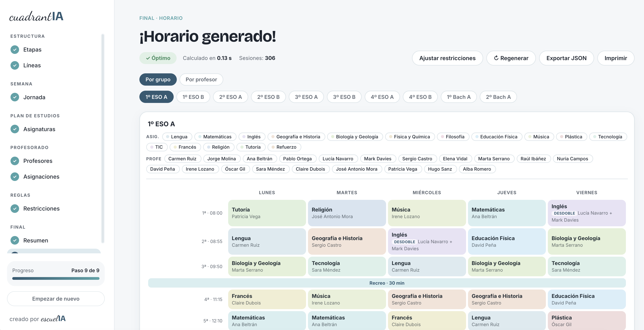Image resolution: width=644 pixels, height=330 pixels.
Task: Select the 2º Bach A group
Action: pyautogui.click(x=498, y=97)
